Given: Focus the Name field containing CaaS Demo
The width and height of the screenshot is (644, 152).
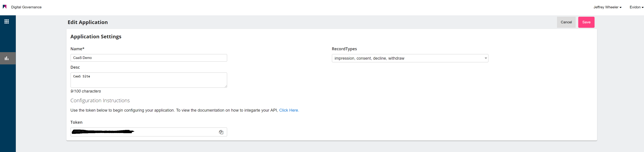Looking at the screenshot, I should click(x=149, y=58).
